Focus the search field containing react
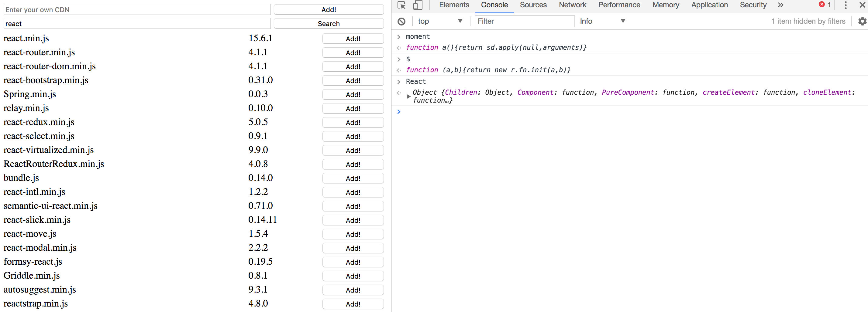The image size is (868, 312). [137, 24]
